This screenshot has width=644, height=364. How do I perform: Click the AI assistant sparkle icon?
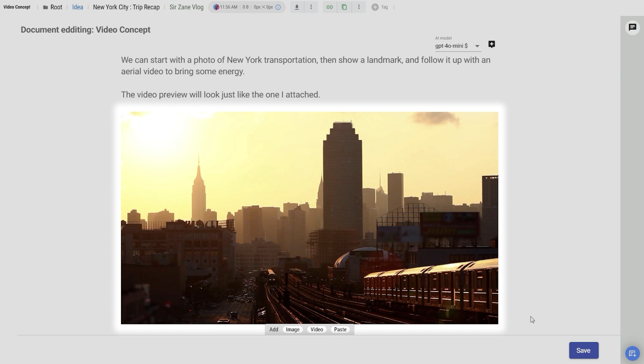coord(492,44)
